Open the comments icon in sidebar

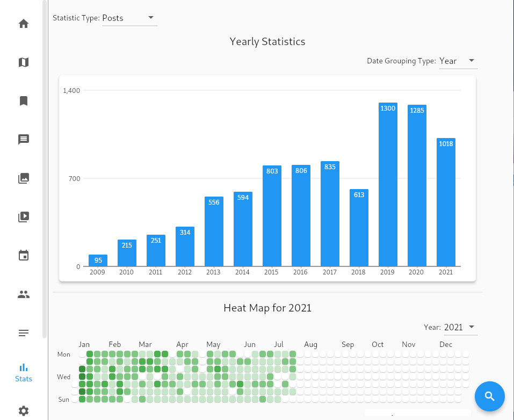click(x=23, y=140)
